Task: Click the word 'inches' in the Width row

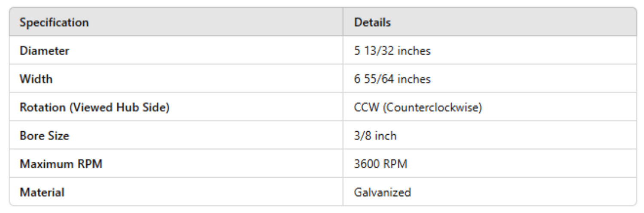Action: click(x=414, y=79)
